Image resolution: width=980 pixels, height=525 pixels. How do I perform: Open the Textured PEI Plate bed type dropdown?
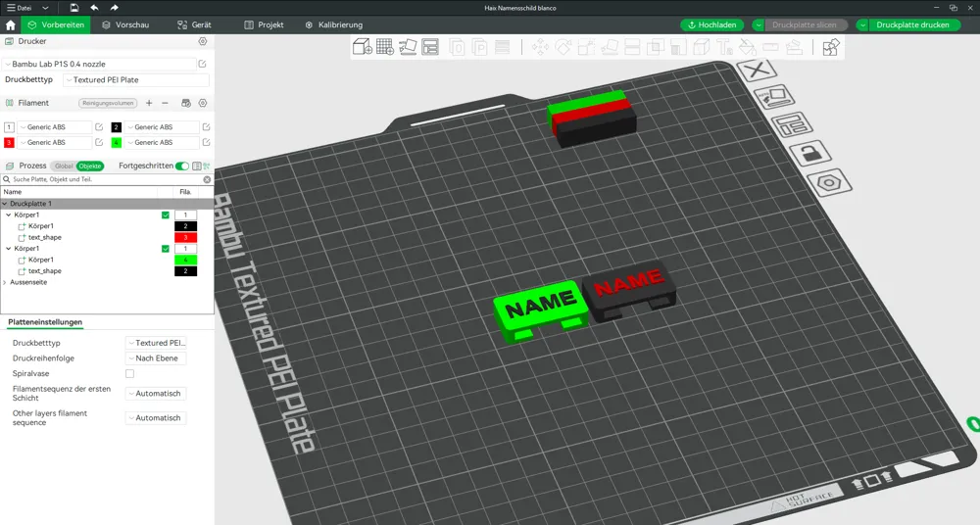coord(136,80)
